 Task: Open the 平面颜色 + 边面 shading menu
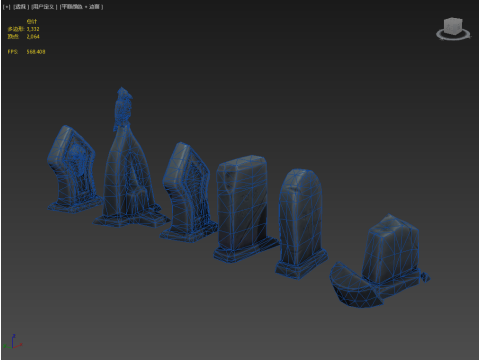(x=81, y=7)
